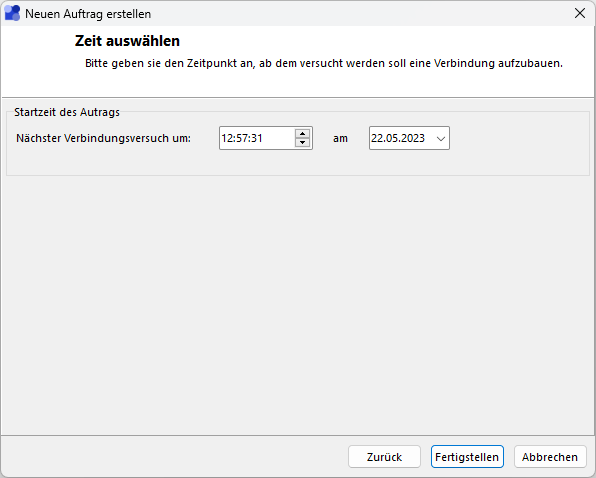Screen dimensions: 596x478
Task: Go back with the Zurück button
Action: click(384, 457)
